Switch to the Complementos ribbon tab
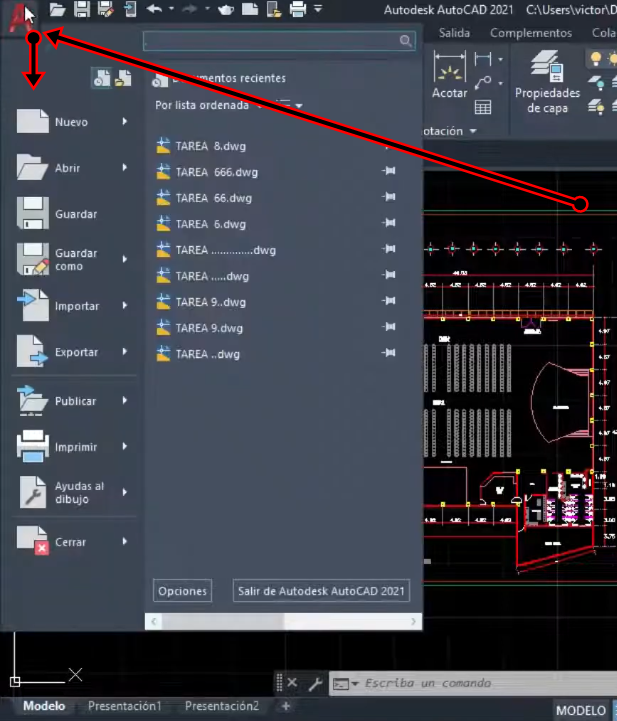Image resolution: width=617 pixels, height=721 pixels. coord(531,33)
